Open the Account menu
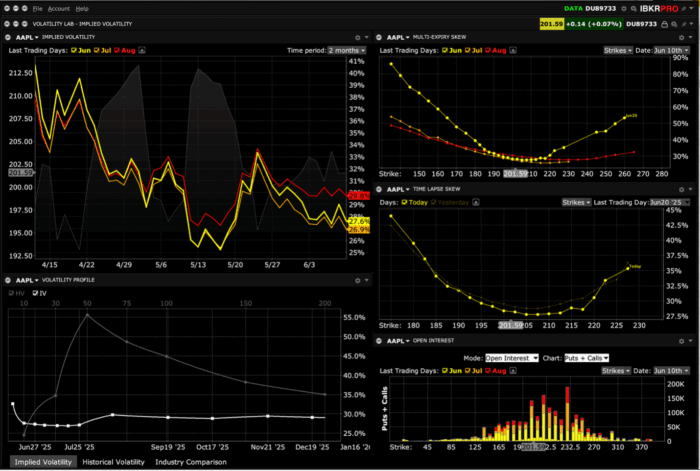700x471 pixels. (x=58, y=8)
